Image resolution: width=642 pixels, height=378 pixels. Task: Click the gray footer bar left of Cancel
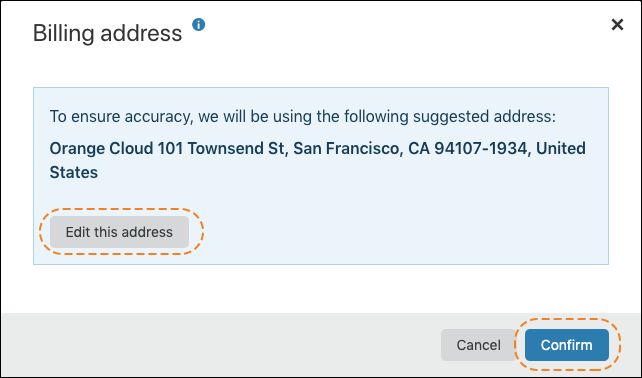pyautogui.click(x=221, y=345)
